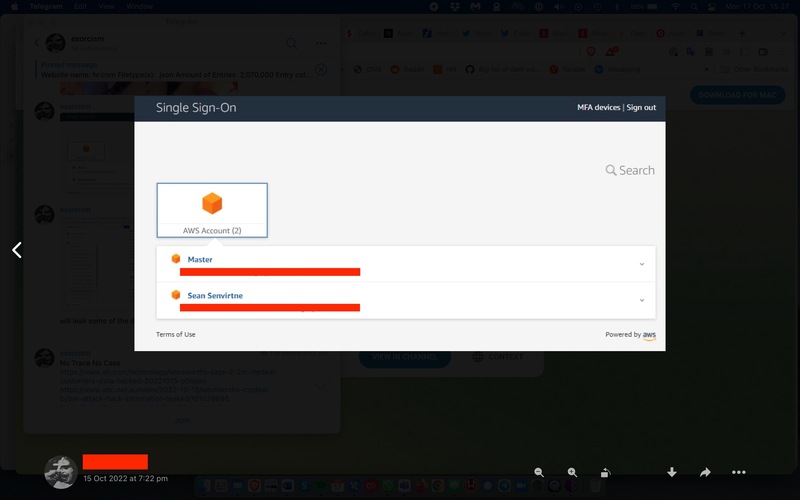Screen dimensions: 800x500
Task: Go back using the Telegram chat arrow
Action: 37,43
